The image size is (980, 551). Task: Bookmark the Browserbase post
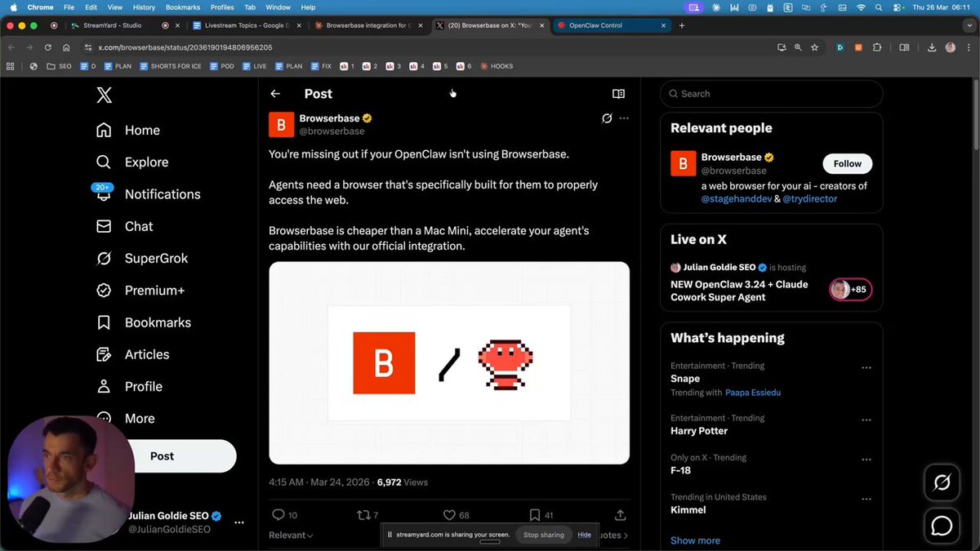(536, 514)
